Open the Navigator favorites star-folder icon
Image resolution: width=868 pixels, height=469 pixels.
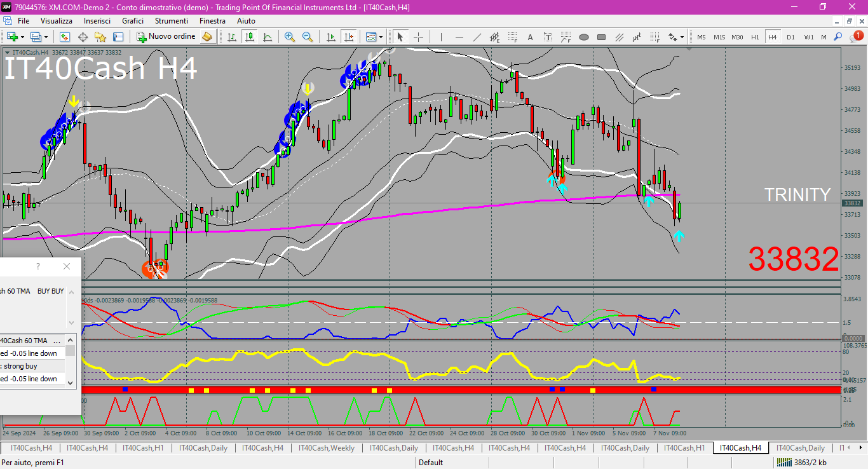pos(100,37)
